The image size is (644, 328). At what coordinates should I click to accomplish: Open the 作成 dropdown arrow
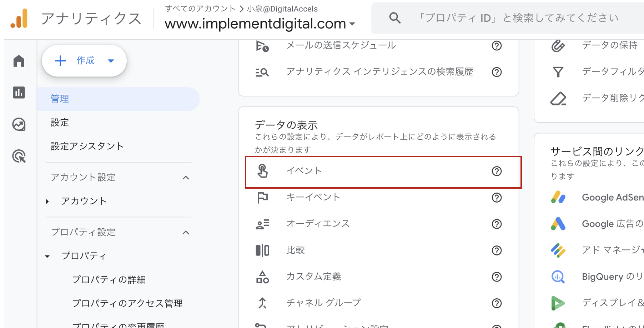[111, 61]
